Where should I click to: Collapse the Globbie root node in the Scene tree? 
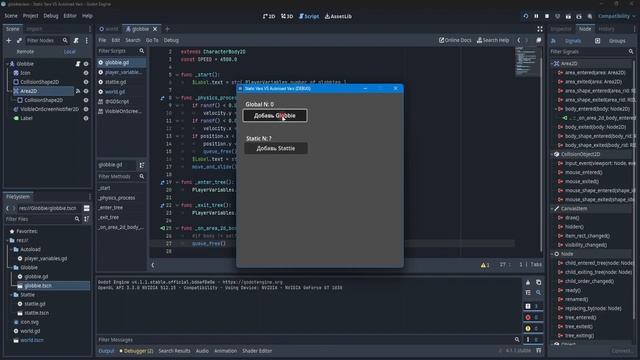pyautogui.click(x=7, y=64)
